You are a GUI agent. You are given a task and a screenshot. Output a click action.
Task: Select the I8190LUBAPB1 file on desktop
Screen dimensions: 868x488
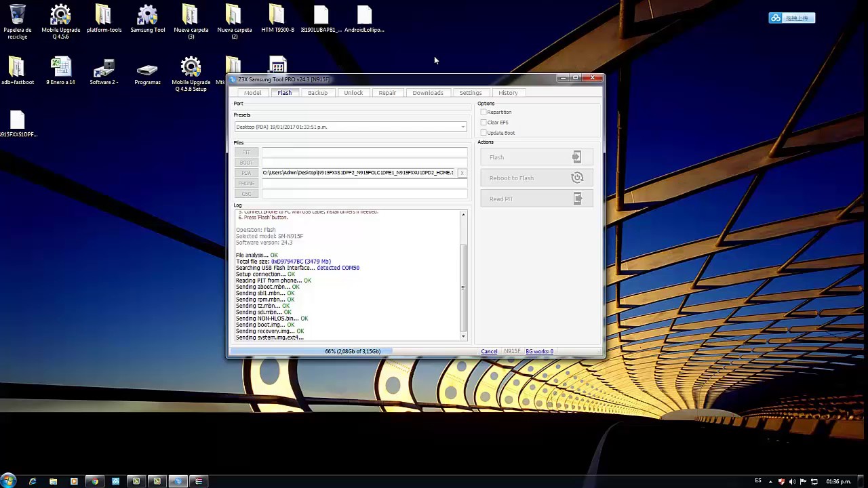(321, 19)
